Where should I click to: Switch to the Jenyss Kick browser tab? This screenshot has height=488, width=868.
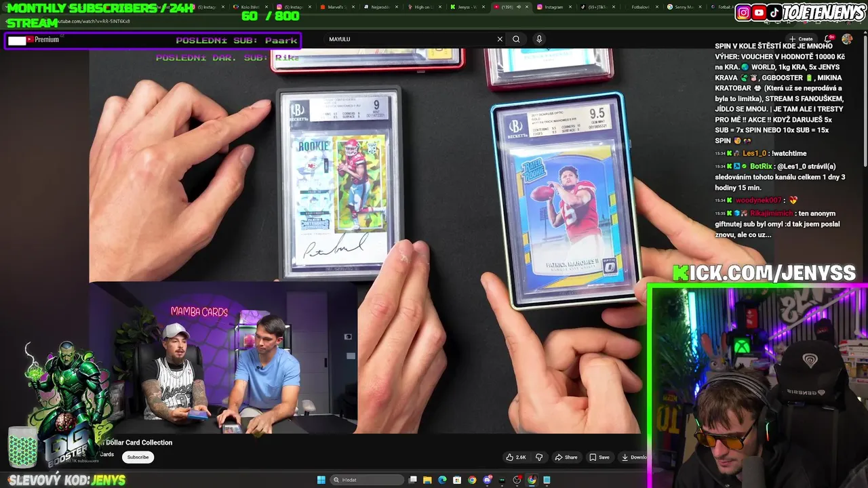(468, 7)
